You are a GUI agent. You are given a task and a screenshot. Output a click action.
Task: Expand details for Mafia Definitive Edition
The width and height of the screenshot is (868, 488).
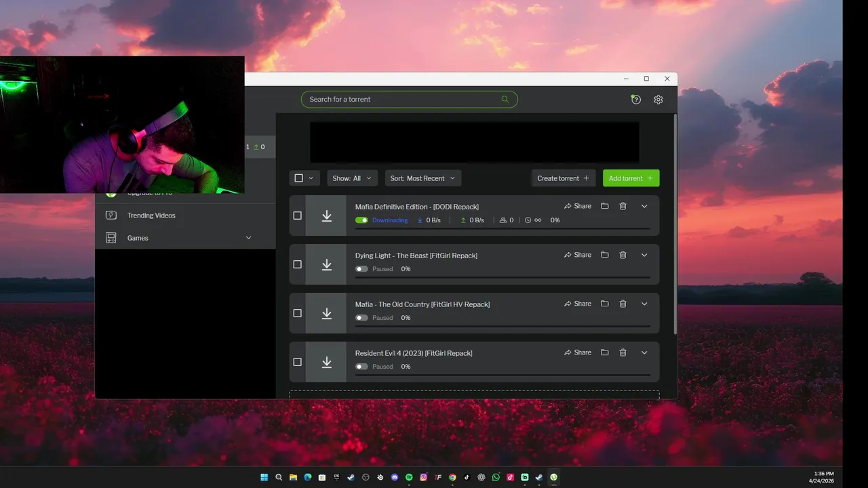644,206
